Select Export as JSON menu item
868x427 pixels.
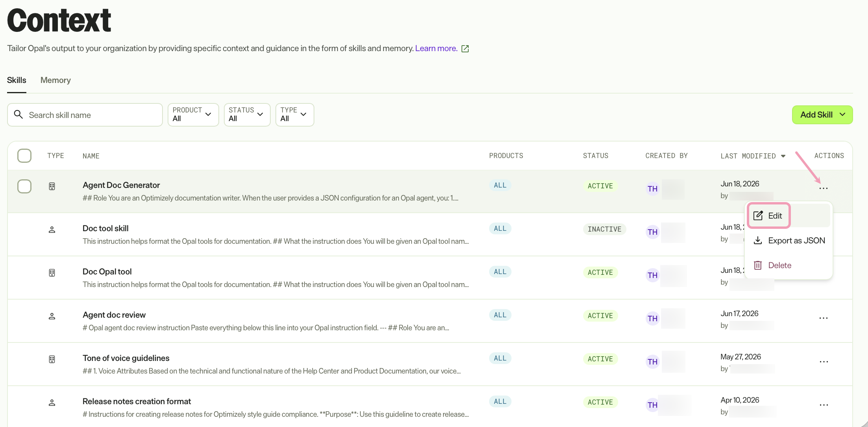(x=789, y=241)
